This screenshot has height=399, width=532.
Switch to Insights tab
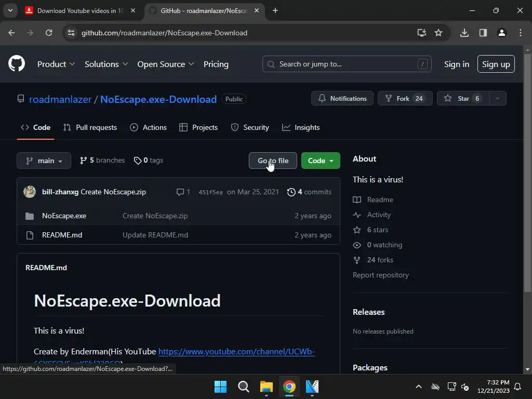(x=301, y=128)
